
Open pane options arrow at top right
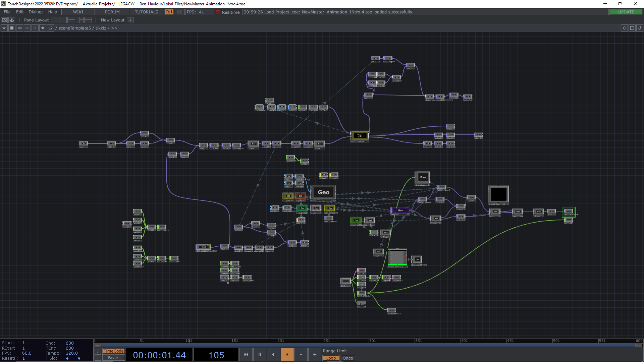(x=640, y=28)
